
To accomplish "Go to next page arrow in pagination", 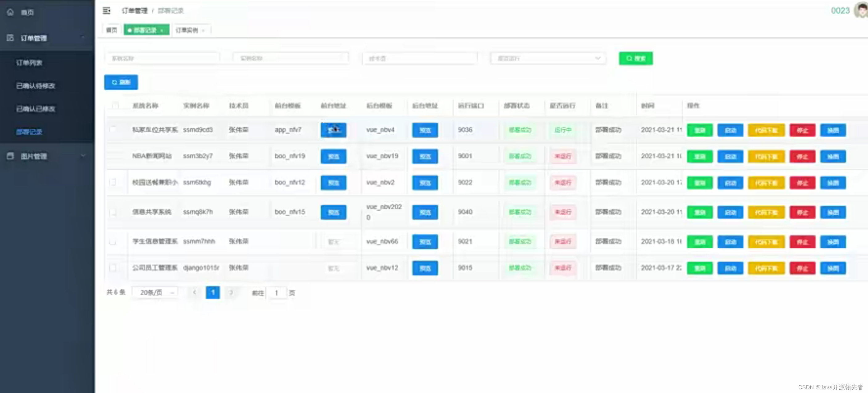I will point(231,292).
